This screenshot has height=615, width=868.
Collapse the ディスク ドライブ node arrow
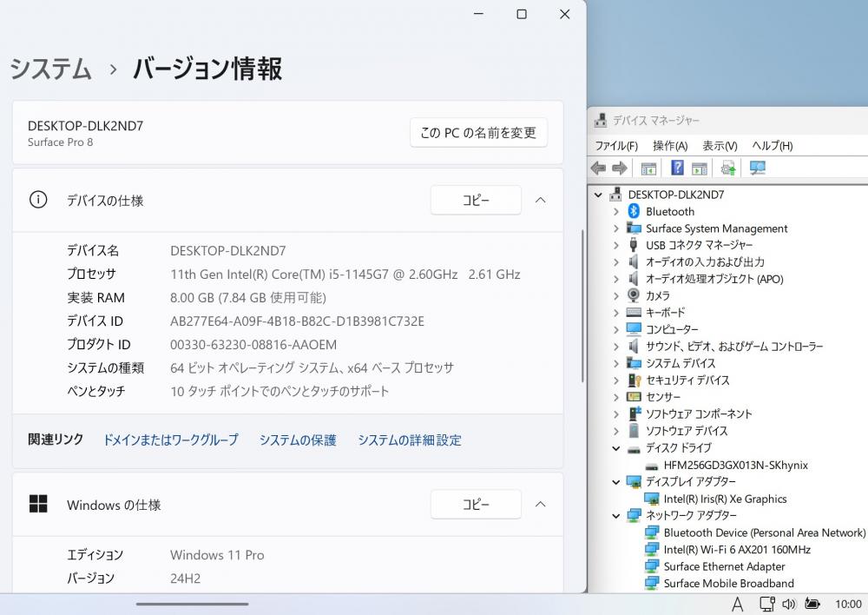(x=616, y=448)
